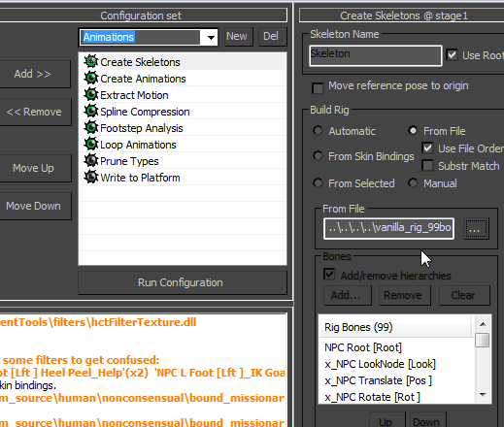Click hctFilterTexture.dll log line
The height and width of the screenshot is (427, 504).
(98, 322)
